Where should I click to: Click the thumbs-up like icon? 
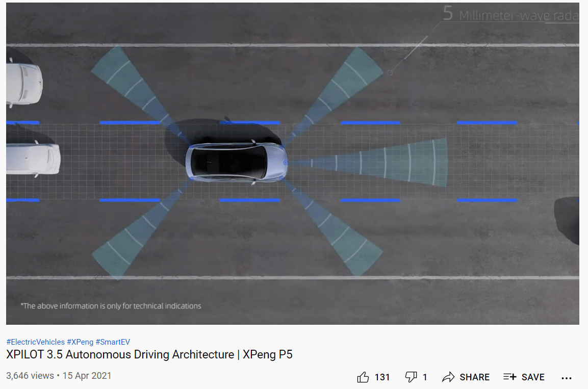point(363,377)
